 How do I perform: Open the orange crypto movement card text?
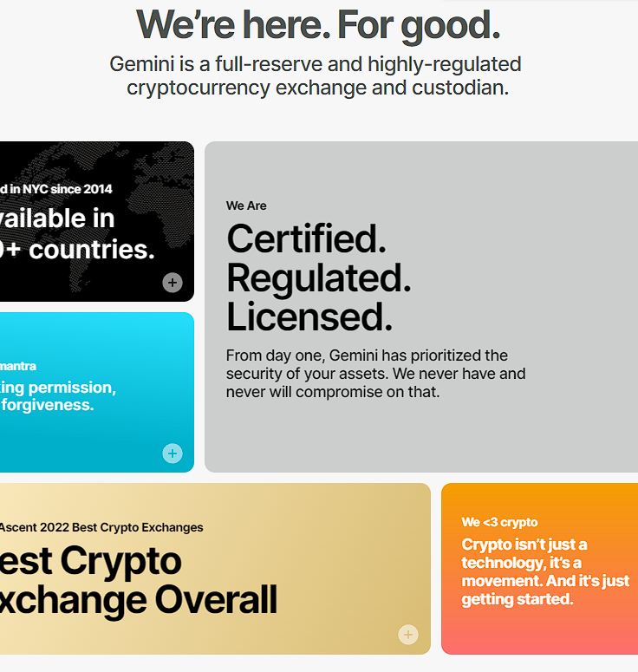click(x=545, y=571)
